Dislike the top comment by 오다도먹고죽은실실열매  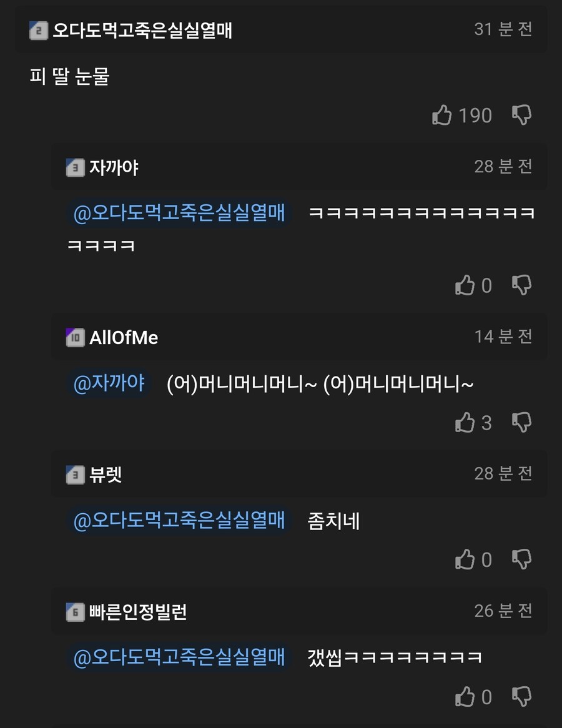[x=521, y=115]
